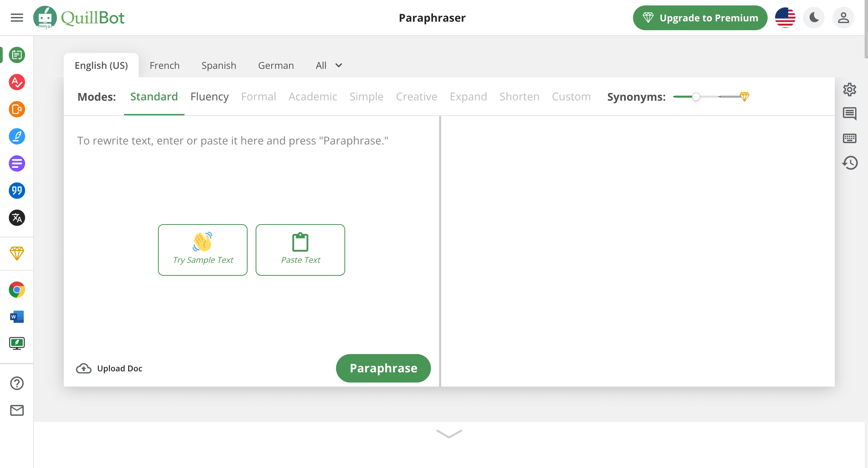Image resolution: width=868 pixels, height=468 pixels.
Task: Open the Translator tool icon
Action: (17, 218)
